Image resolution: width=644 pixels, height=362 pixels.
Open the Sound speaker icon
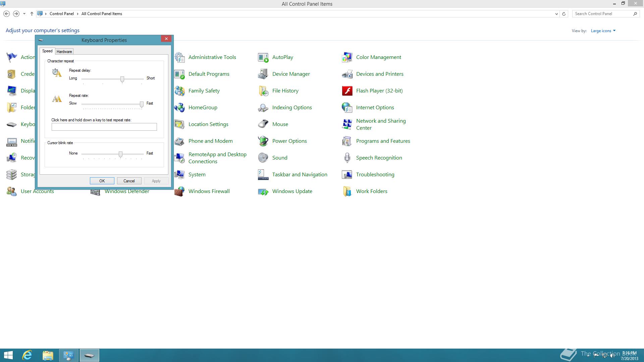[263, 158]
